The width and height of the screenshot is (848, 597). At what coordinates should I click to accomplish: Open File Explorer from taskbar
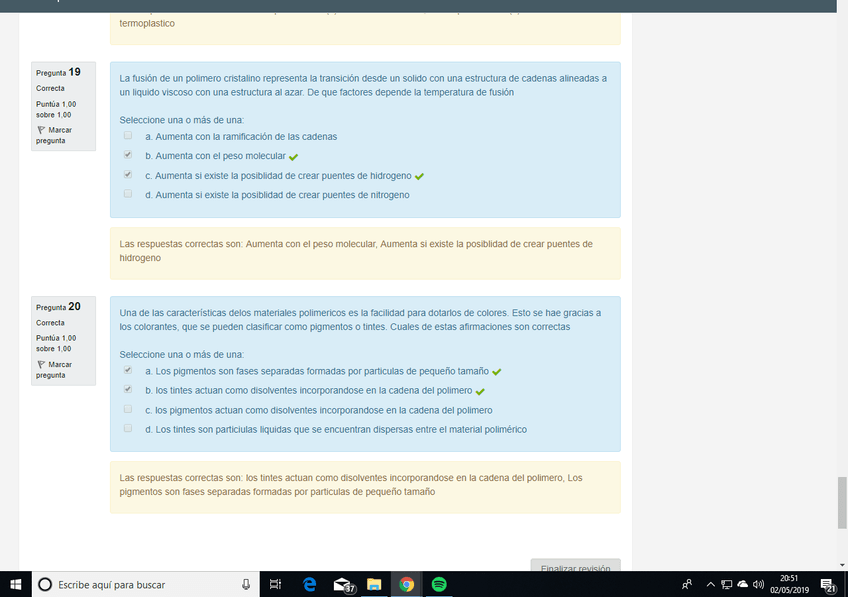click(x=374, y=585)
